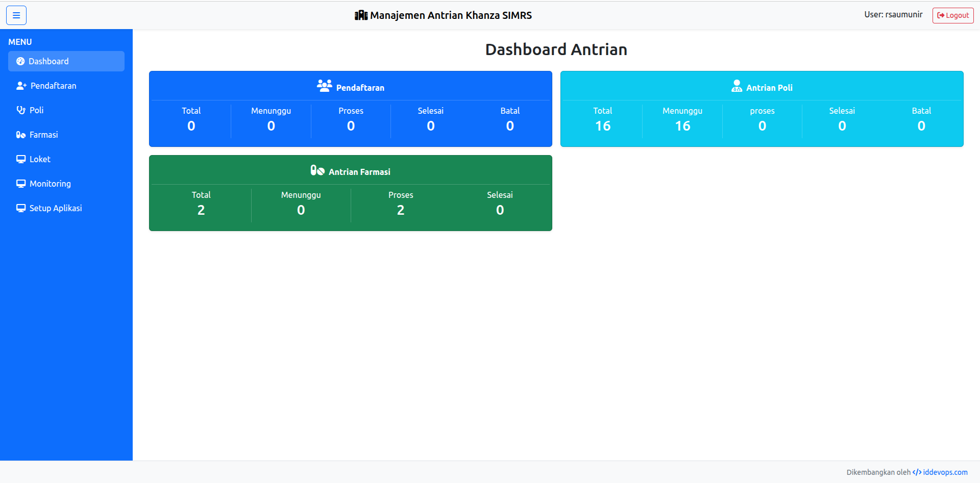The width and height of the screenshot is (980, 483).
Task: Select the Loket menu item
Action: click(x=66, y=159)
